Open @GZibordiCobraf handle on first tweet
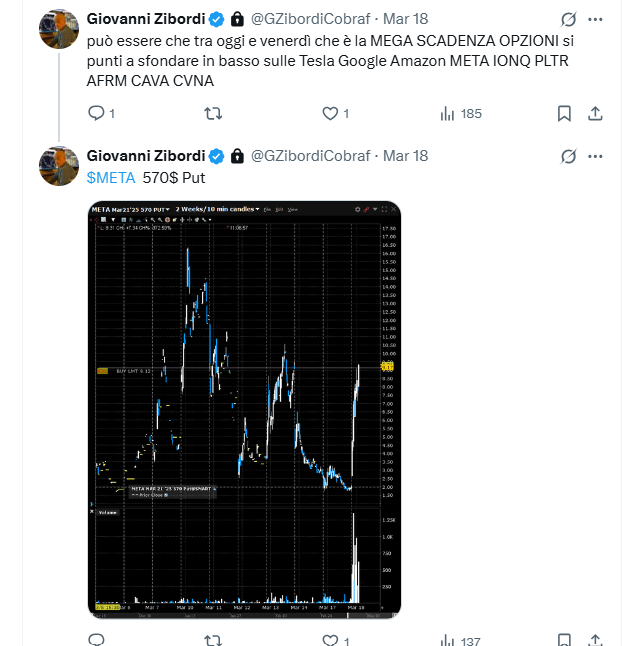 311,19
